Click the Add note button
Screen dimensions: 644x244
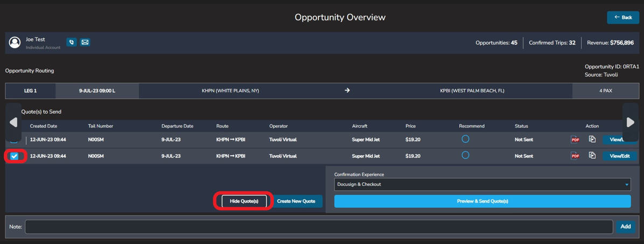(x=625, y=227)
